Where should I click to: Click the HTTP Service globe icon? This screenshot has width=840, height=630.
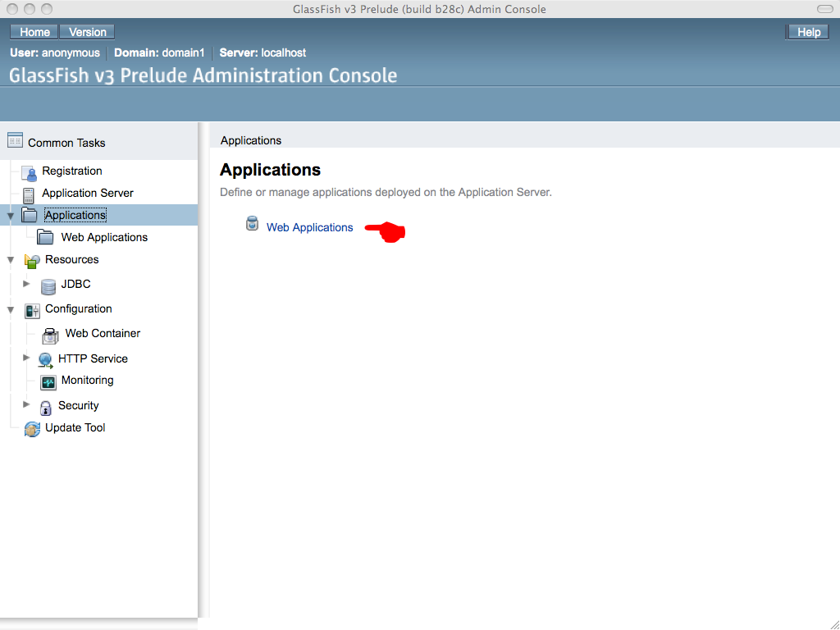point(46,360)
